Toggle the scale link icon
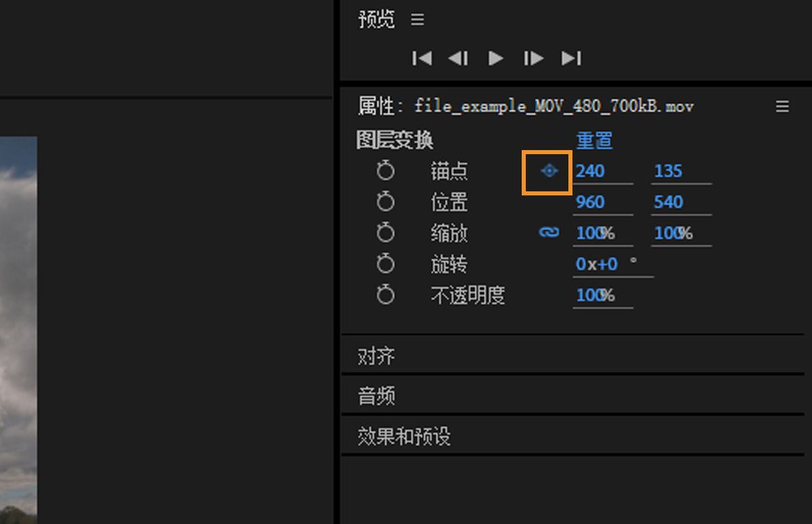Screen dimensions: 812x524 pos(548,233)
